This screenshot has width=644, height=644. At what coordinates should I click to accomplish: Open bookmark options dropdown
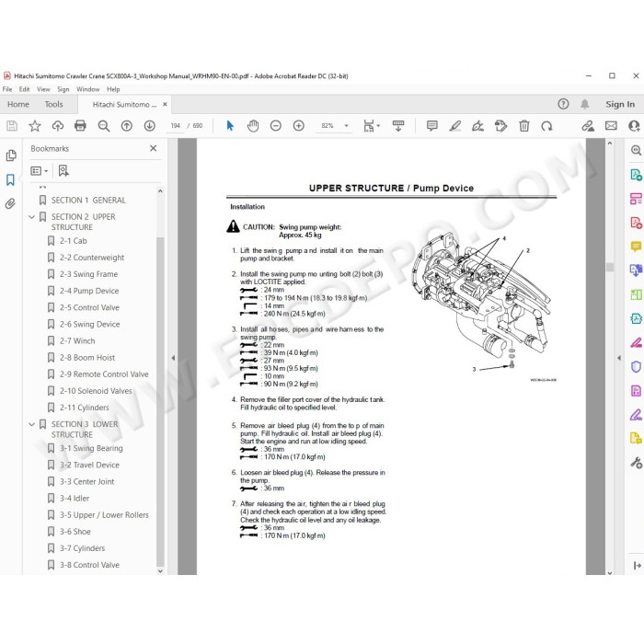tap(39, 170)
